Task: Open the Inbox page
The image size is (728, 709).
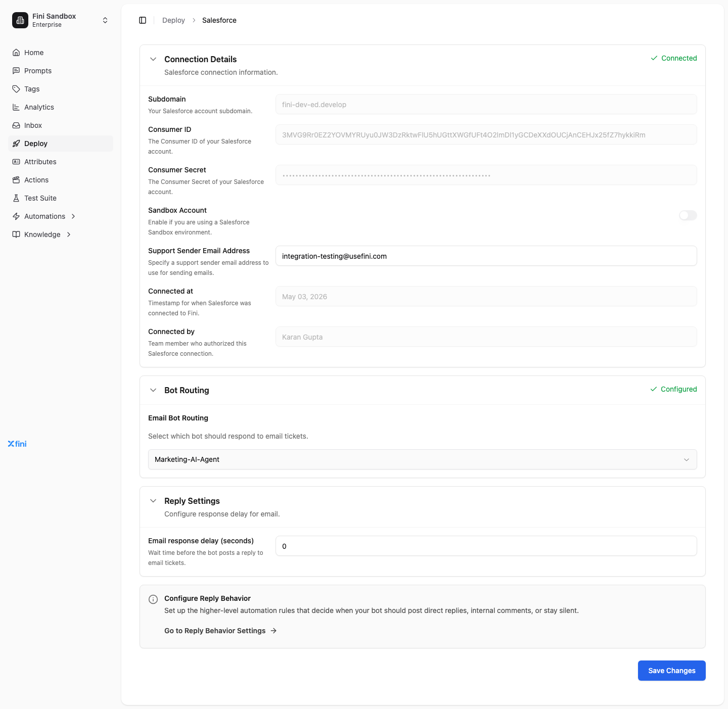Action: pos(61,125)
